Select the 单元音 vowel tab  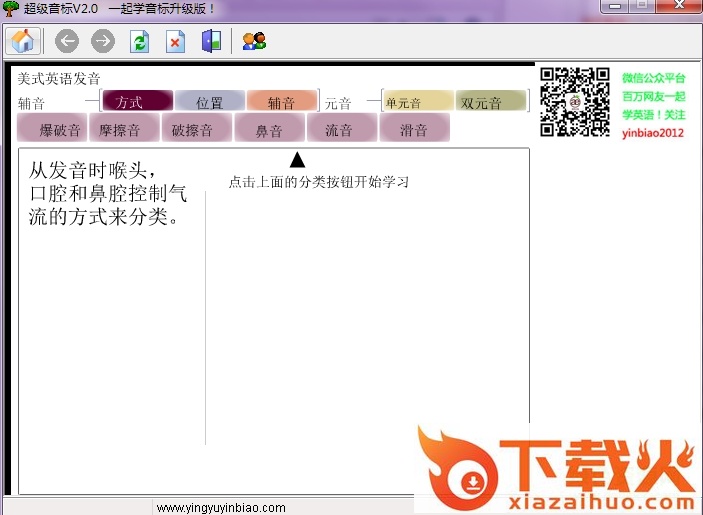point(418,101)
